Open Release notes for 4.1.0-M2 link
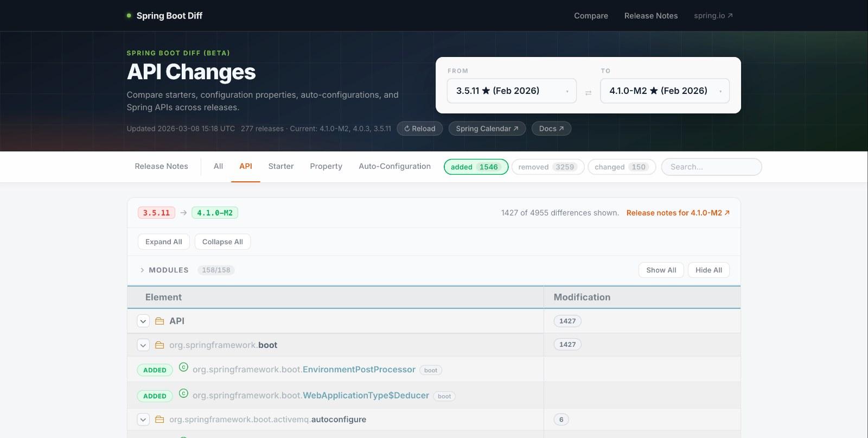This screenshot has width=868, height=438. pyautogui.click(x=678, y=213)
